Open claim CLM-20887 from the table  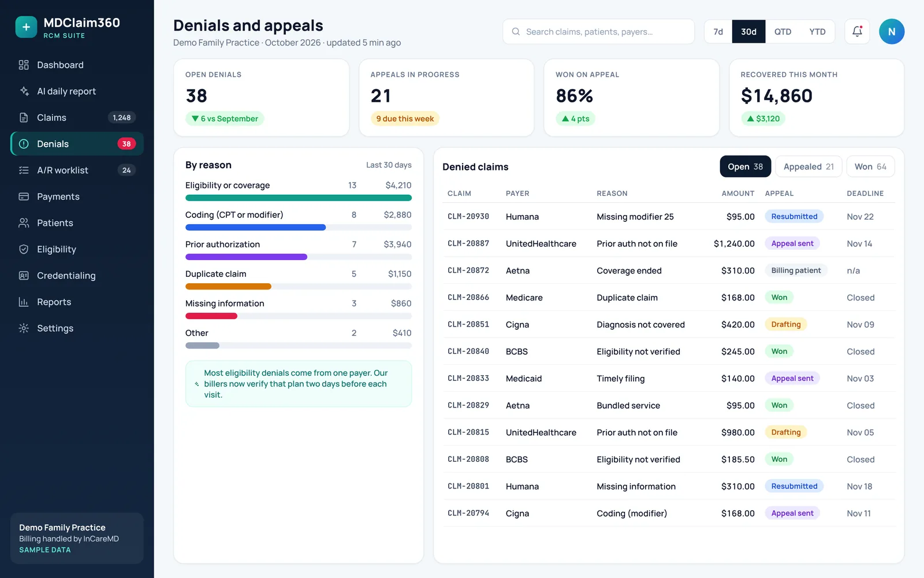point(468,243)
